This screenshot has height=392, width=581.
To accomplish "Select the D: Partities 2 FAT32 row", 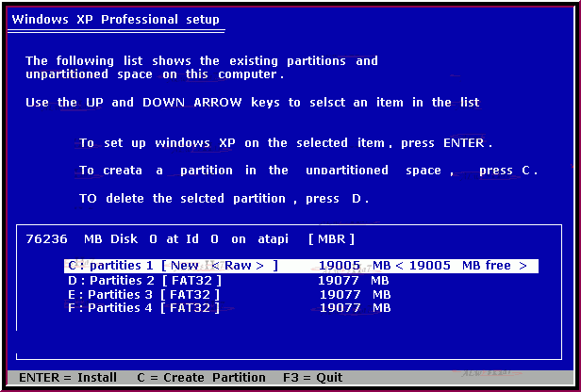I will coord(228,281).
